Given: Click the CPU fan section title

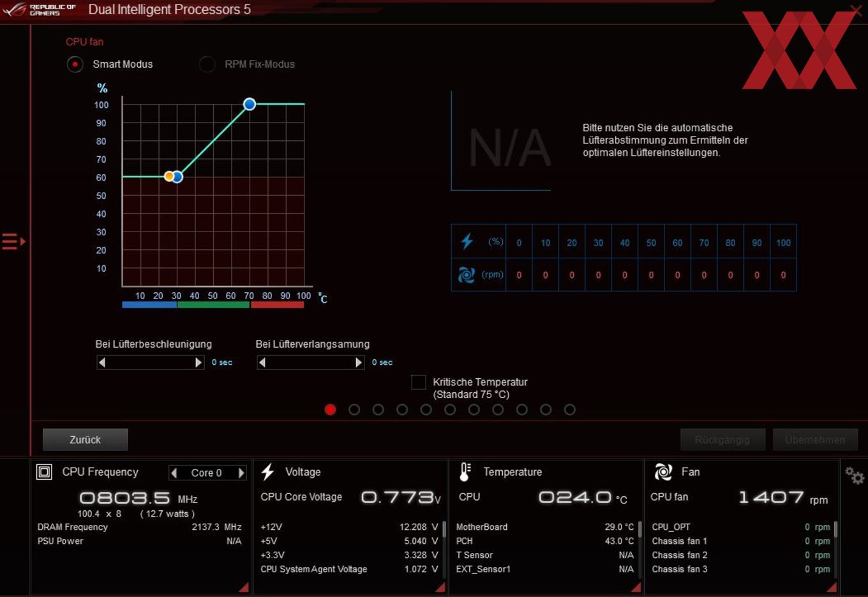Looking at the screenshot, I should point(84,41).
